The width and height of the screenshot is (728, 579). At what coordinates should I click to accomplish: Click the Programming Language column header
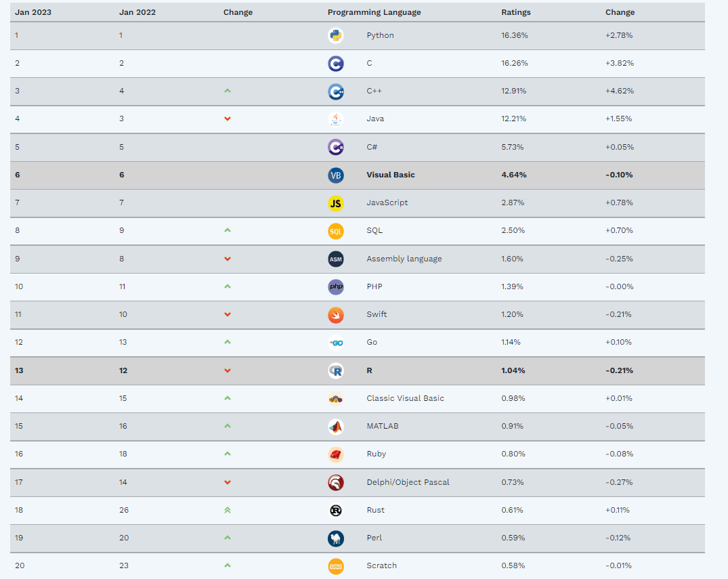coord(374,12)
